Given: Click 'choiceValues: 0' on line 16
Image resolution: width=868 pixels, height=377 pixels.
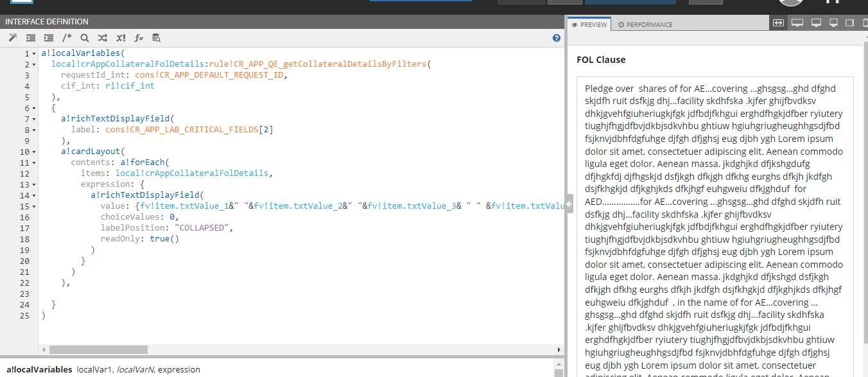Looking at the screenshot, I should (137, 217).
